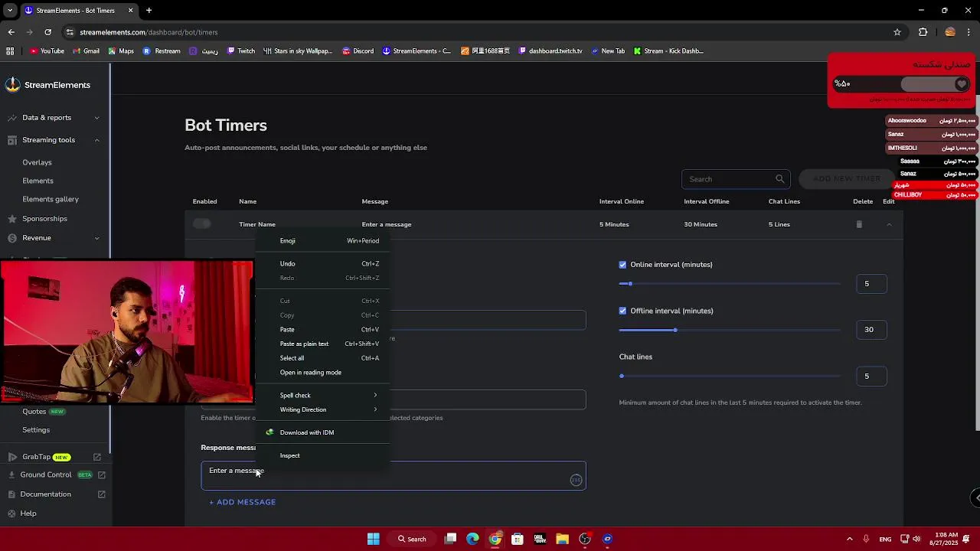Show hidden system tray icons
The image size is (980, 551).
(849, 539)
